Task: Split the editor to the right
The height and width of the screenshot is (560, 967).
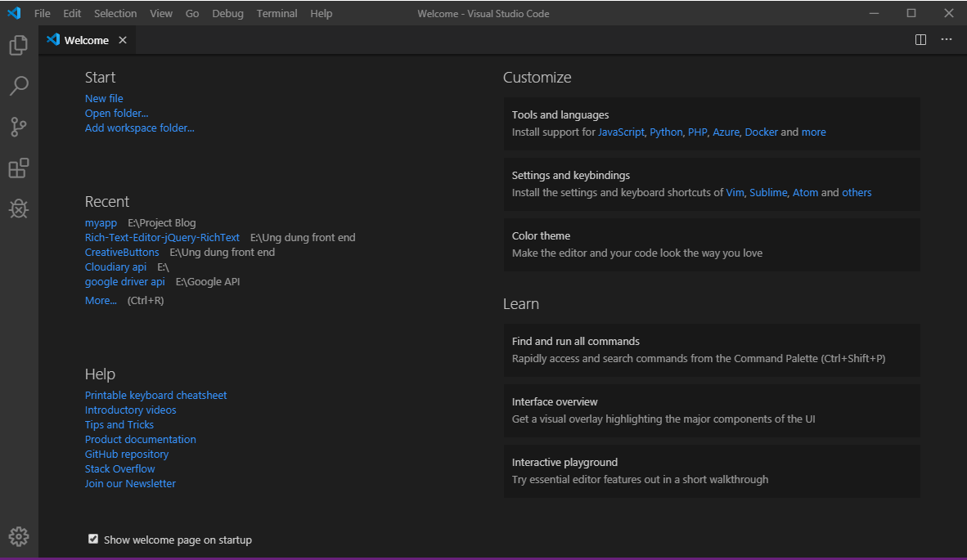Action: 920,40
